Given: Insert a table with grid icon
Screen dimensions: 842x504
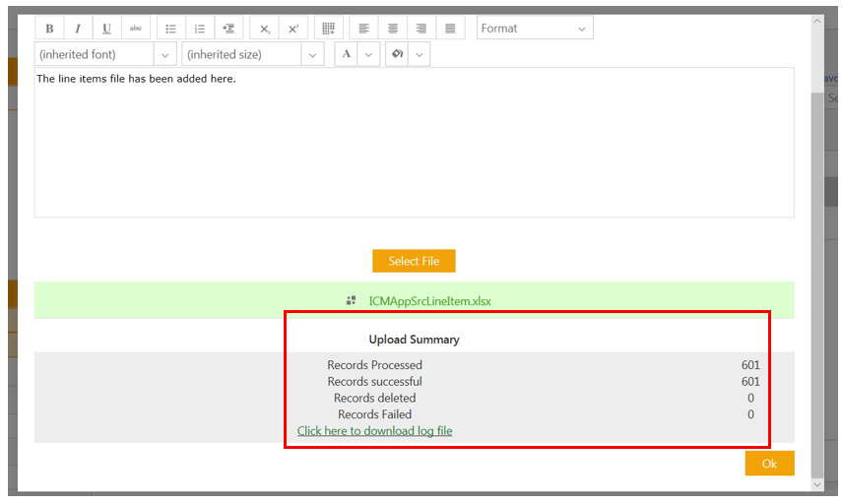Looking at the screenshot, I should 329,29.
